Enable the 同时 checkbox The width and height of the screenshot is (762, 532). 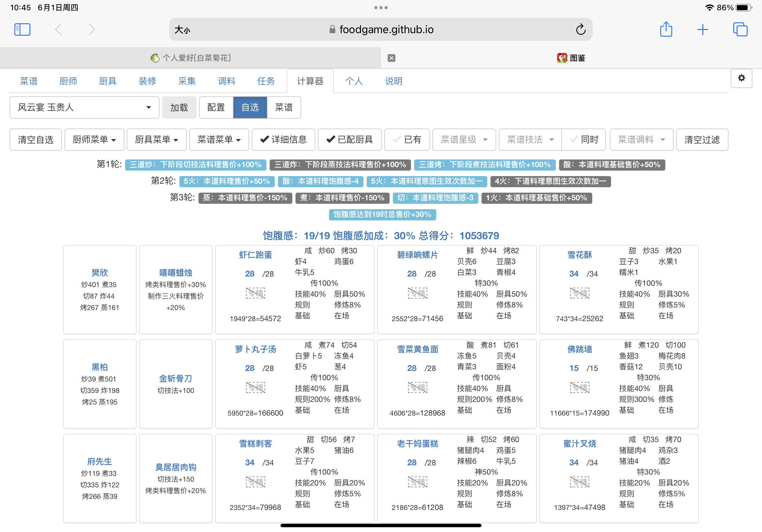(583, 140)
